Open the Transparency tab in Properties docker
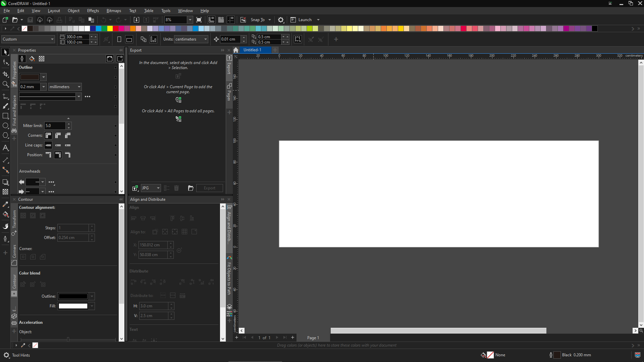The width and height of the screenshot is (644, 362). coord(42,59)
